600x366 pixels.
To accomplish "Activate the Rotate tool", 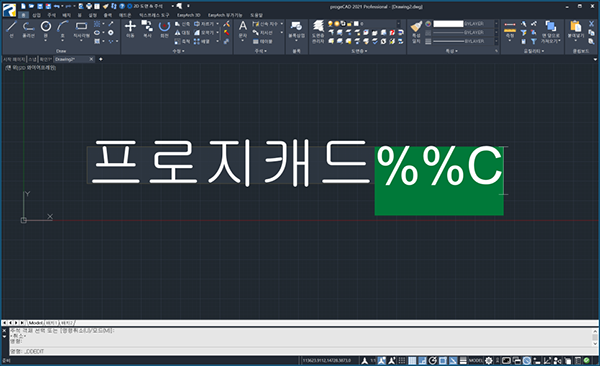I will (165, 26).
